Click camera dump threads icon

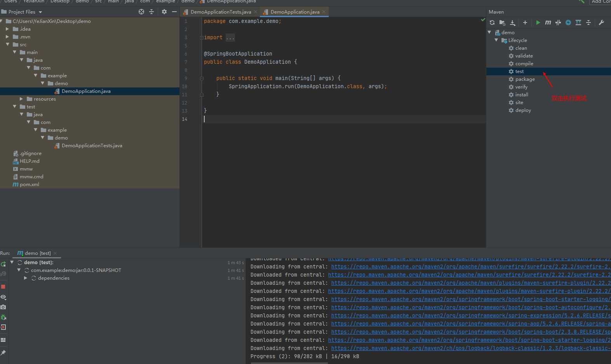[3, 307]
